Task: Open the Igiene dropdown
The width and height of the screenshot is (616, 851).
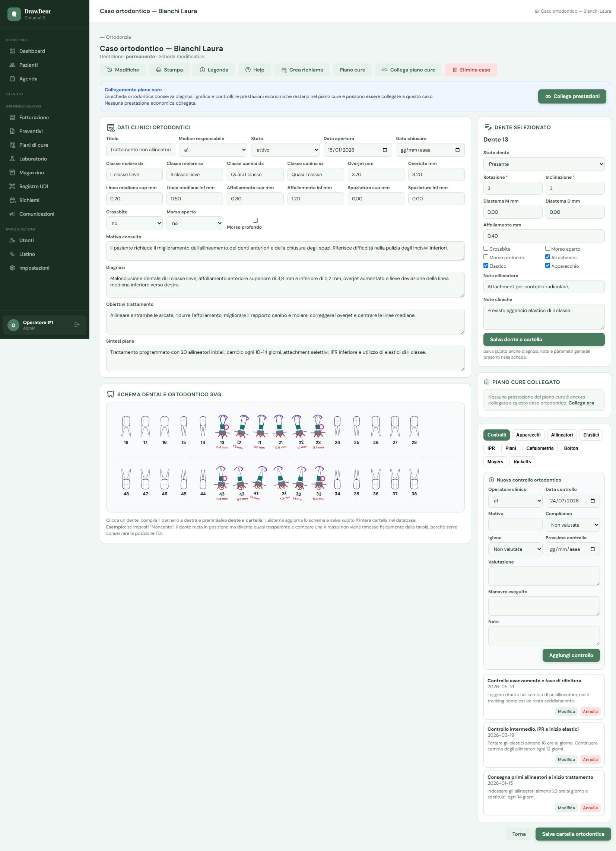Action: click(x=515, y=549)
